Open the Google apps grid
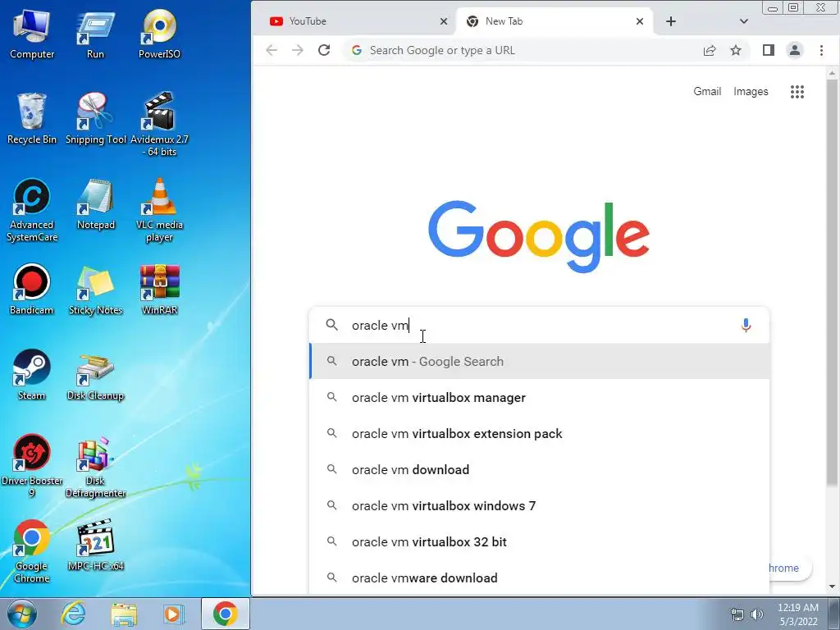The width and height of the screenshot is (840, 630). point(797,92)
